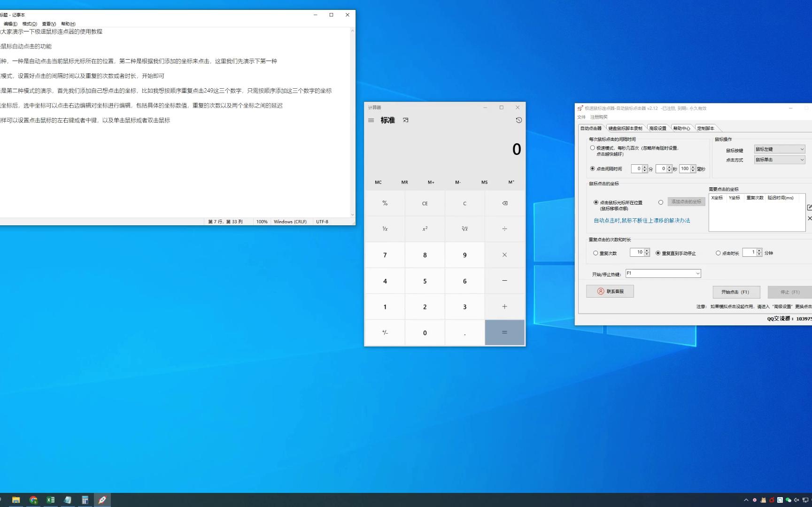Click the 重复次数 spinner arrows

[x=647, y=253]
